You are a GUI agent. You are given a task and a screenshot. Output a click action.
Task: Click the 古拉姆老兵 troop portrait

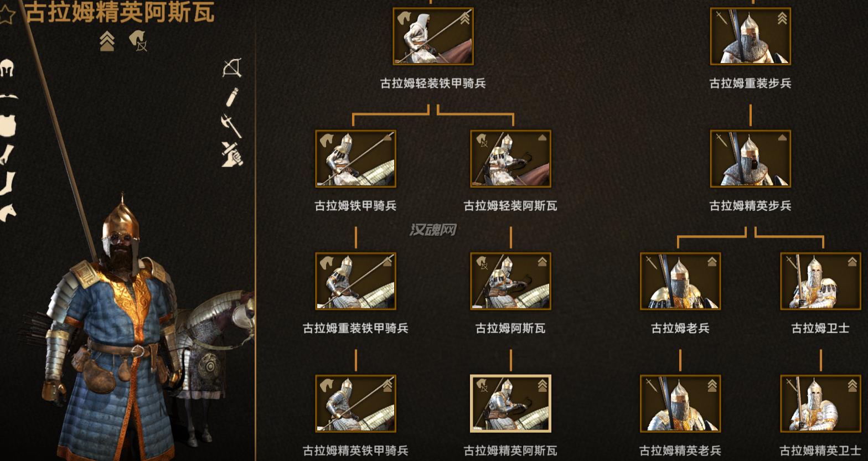[x=680, y=281]
